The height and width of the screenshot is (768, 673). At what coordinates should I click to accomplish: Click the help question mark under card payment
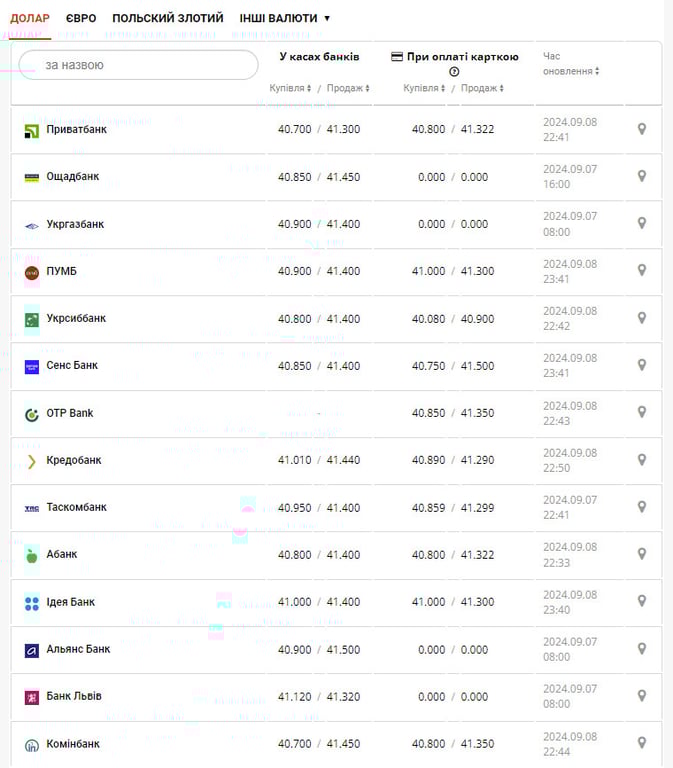tap(454, 72)
